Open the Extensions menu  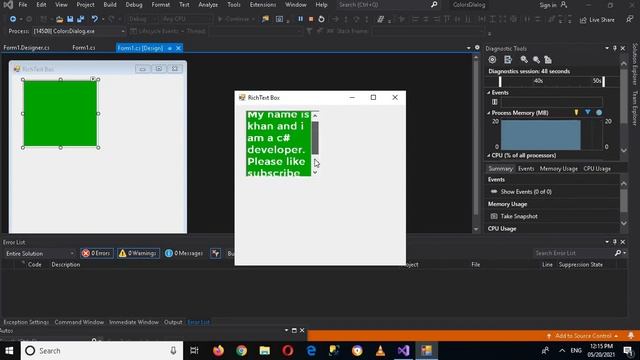click(262, 5)
